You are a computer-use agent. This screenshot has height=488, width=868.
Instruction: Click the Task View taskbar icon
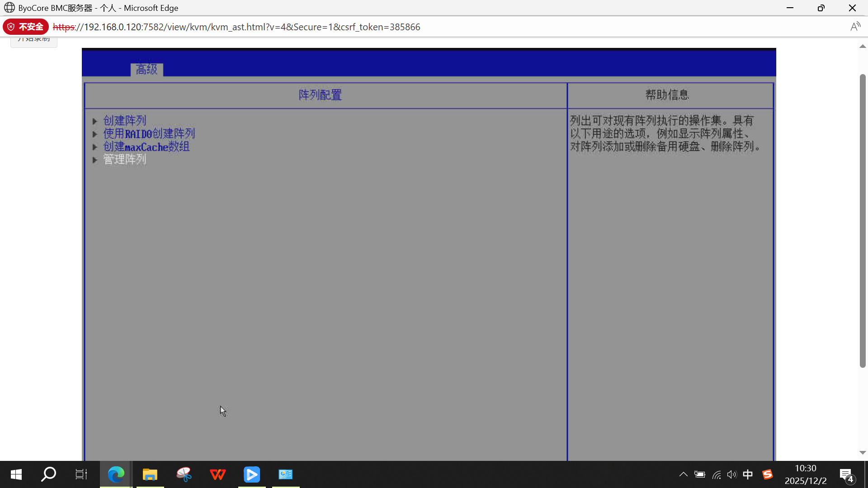[81, 474]
